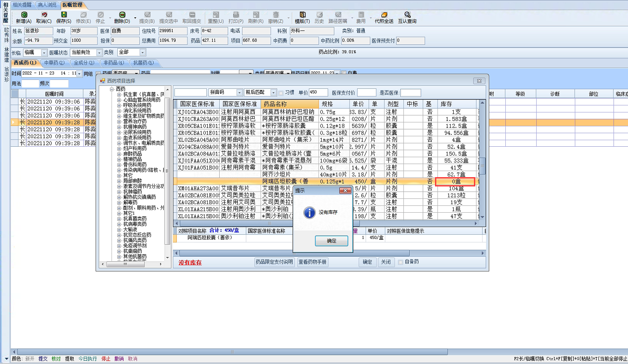Enable the 自备药 checkbox
Image resolution: width=628 pixels, height=364 pixels.
click(400, 262)
